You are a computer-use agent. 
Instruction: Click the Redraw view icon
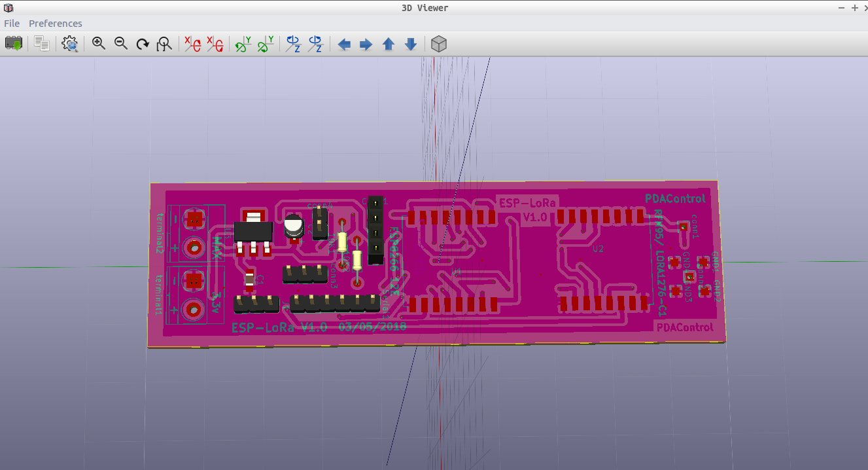coord(143,44)
